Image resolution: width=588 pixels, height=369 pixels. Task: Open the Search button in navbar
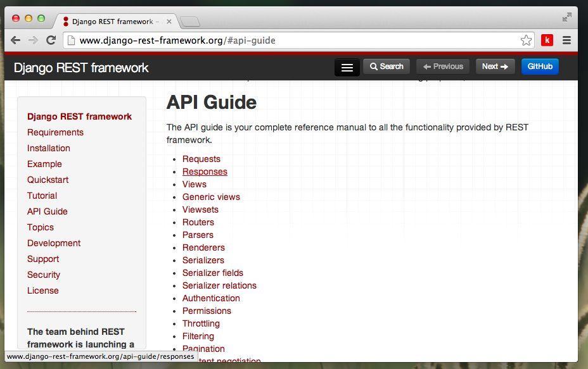(x=387, y=66)
